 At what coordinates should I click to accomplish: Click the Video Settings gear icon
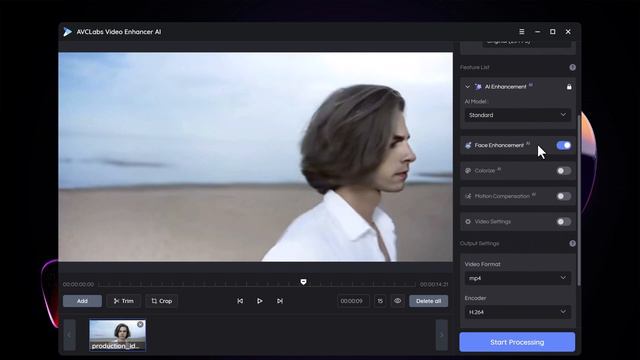click(468, 222)
